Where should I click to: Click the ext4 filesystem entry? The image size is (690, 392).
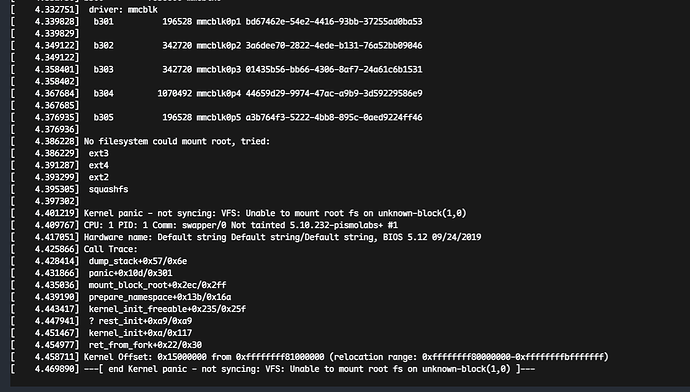tap(99, 165)
